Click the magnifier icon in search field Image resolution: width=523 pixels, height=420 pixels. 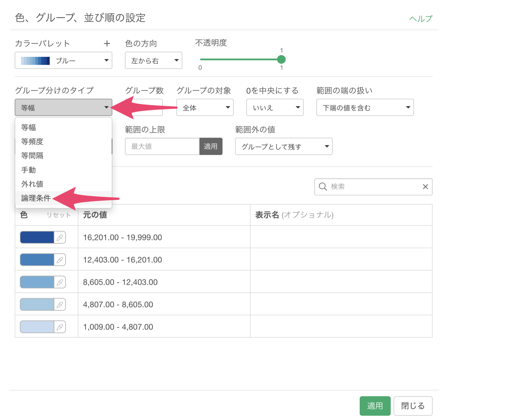point(323,187)
